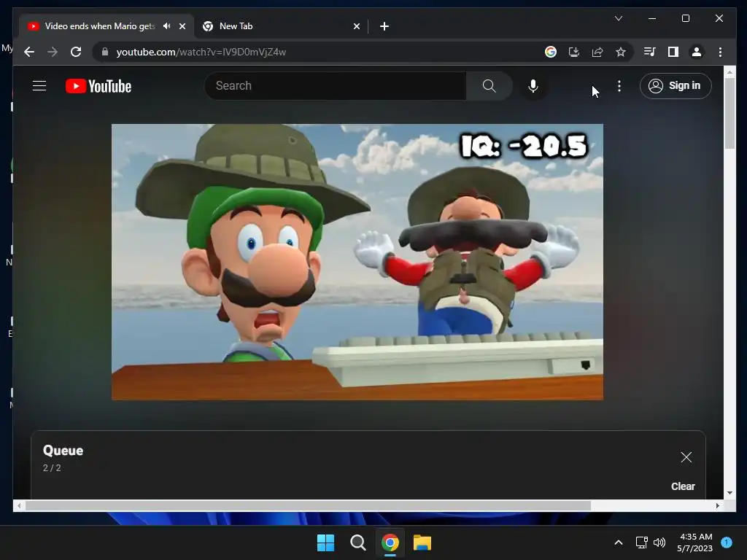Click scroll down arrow of page scrollbar
The image size is (747, 560).
coord(729,494)
